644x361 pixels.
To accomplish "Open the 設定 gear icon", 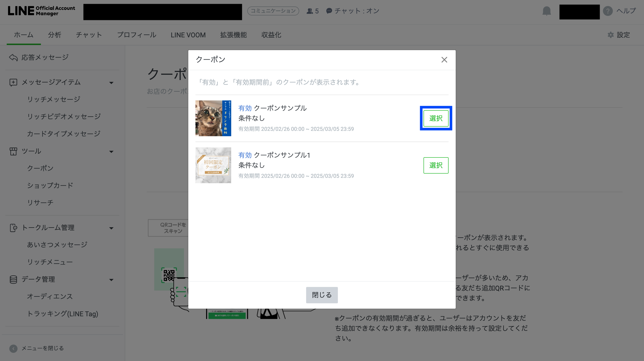I will point(610,35).
